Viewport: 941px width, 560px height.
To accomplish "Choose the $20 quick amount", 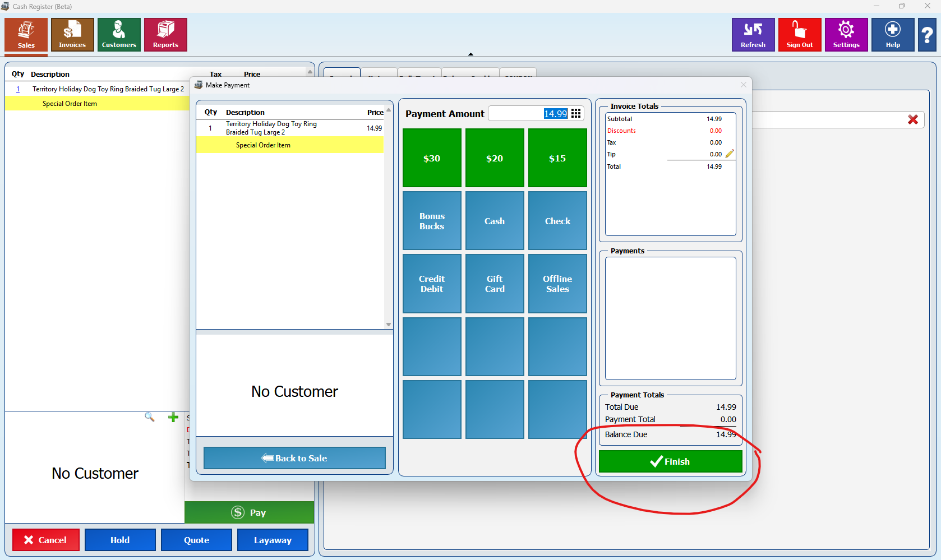I will [494, 158].
